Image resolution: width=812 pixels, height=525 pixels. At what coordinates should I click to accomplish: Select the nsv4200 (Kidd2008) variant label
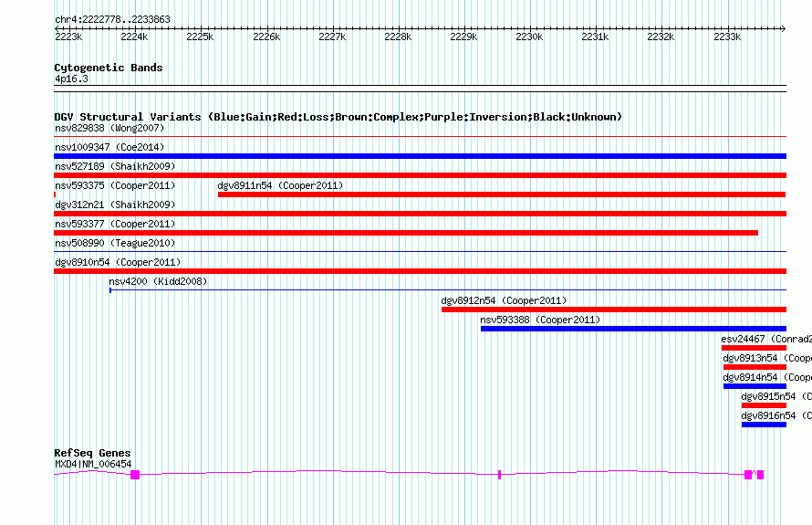(x=158, y=281)
